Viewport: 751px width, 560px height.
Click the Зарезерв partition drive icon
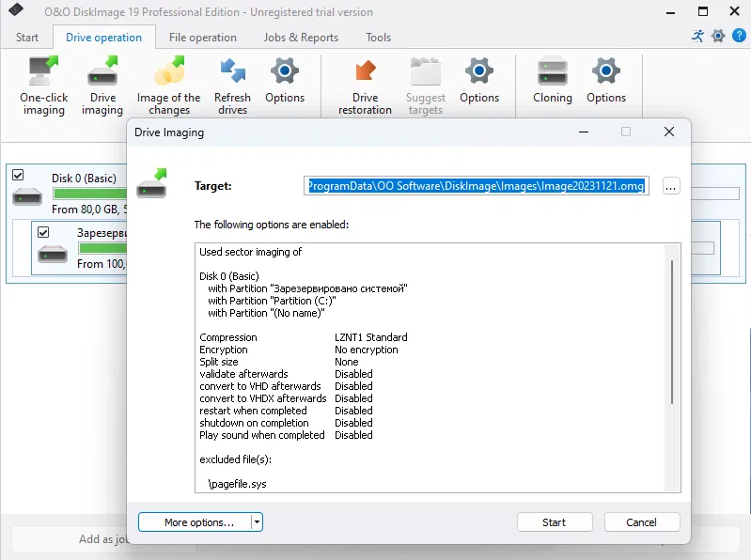click(x=53, y=253)
